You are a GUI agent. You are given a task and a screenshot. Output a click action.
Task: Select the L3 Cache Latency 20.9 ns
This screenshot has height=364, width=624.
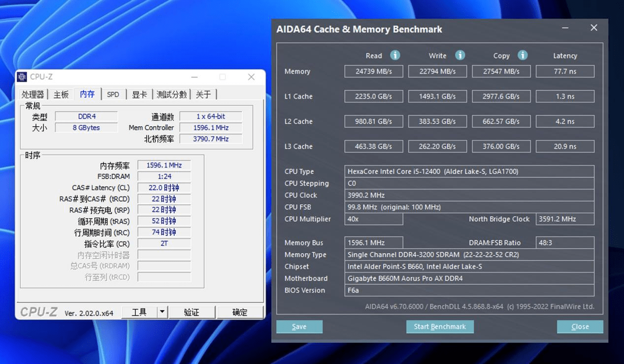tap(565, 146)
